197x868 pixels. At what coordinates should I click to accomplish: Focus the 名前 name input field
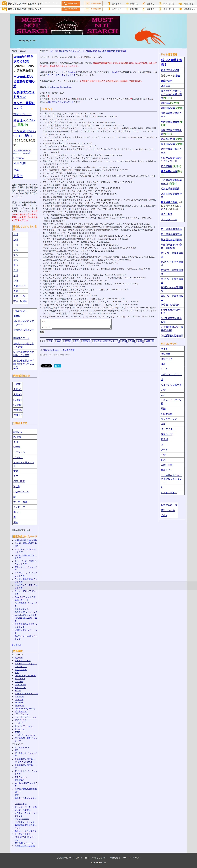[x=62, y=321]
